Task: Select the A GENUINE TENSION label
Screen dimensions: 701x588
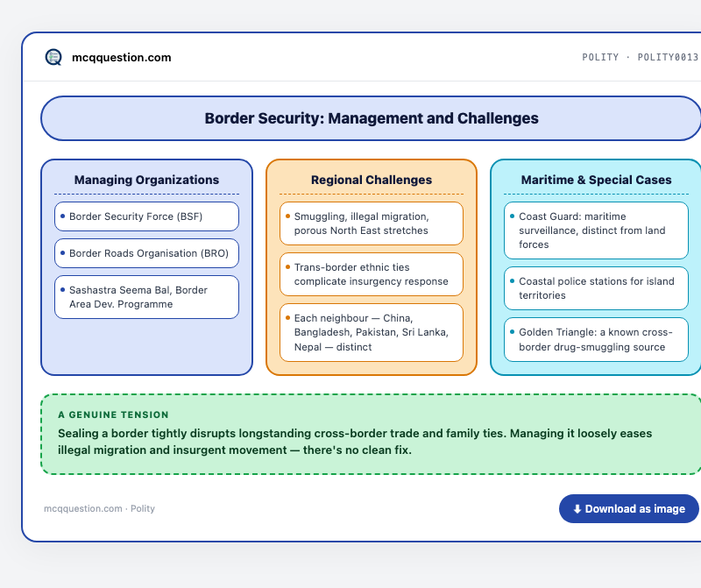Action: tap(114, 414)
